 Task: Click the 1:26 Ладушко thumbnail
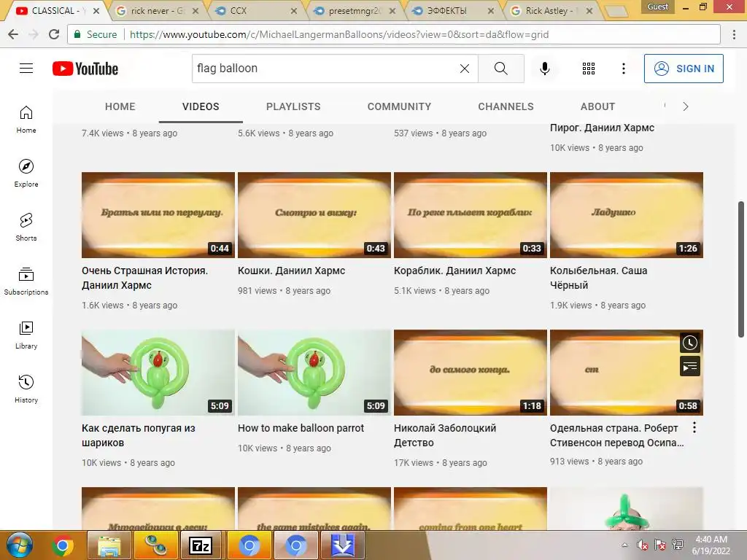click(x=627, y=215)
